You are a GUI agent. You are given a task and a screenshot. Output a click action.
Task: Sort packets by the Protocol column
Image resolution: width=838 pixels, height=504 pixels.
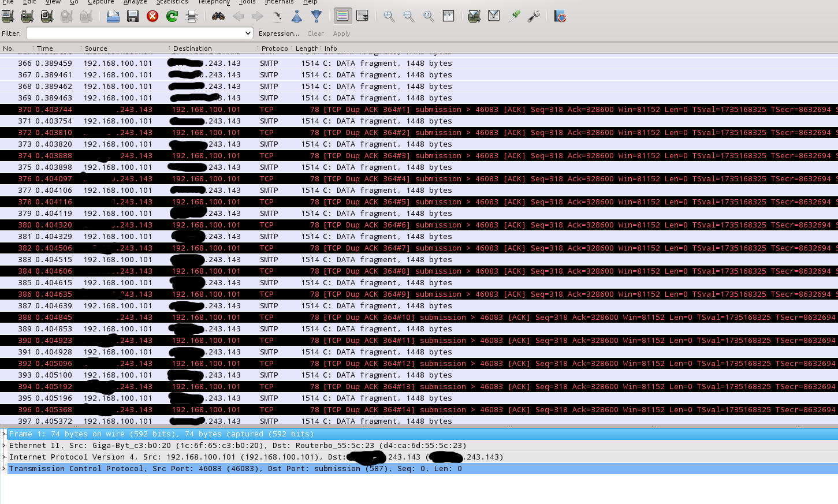tap(275, 48)
